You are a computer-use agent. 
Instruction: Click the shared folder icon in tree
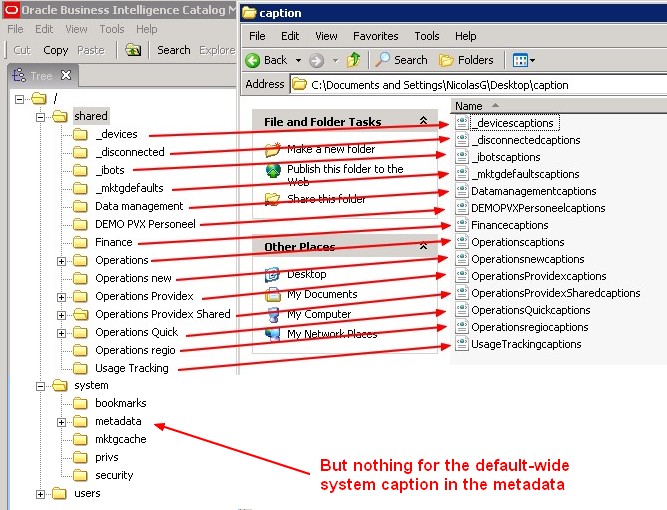(60, 116)
